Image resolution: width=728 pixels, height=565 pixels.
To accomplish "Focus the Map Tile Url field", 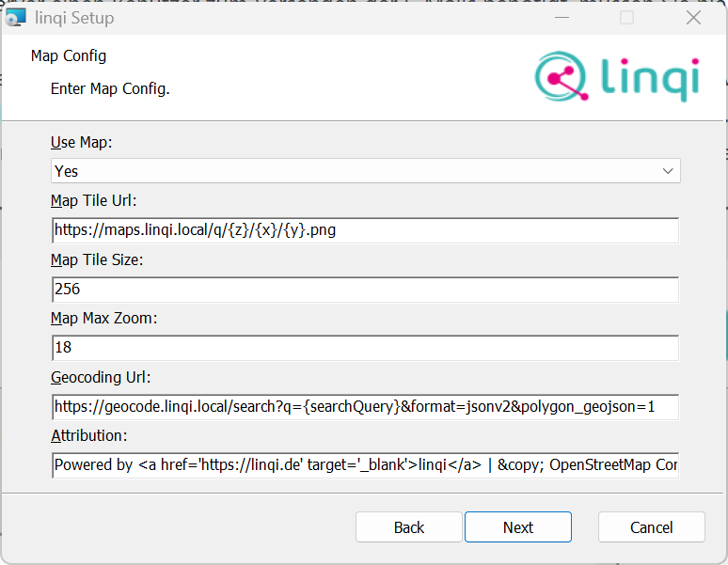I will pos(365,230).
